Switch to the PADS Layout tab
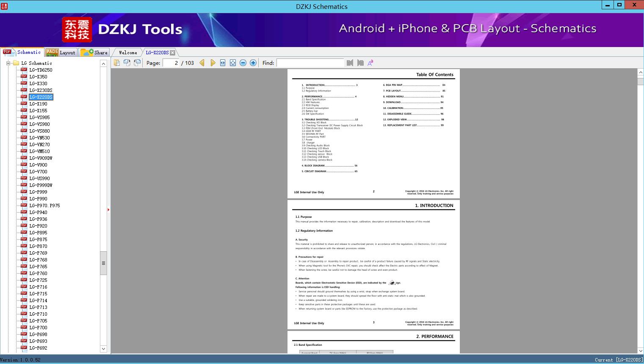 point(61,52)
